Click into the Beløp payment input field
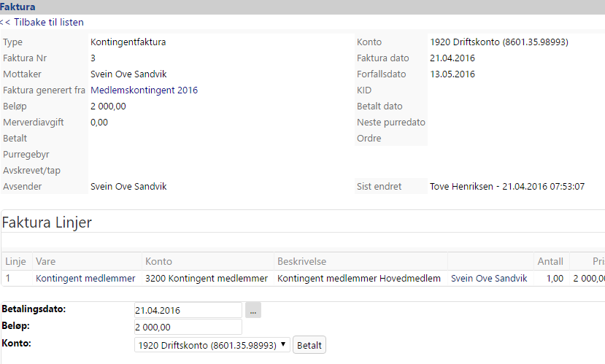 coord(188,328)
